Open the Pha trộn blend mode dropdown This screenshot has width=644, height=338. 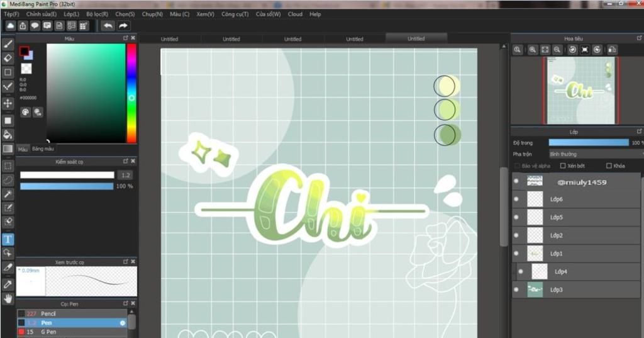coord(596,154)
